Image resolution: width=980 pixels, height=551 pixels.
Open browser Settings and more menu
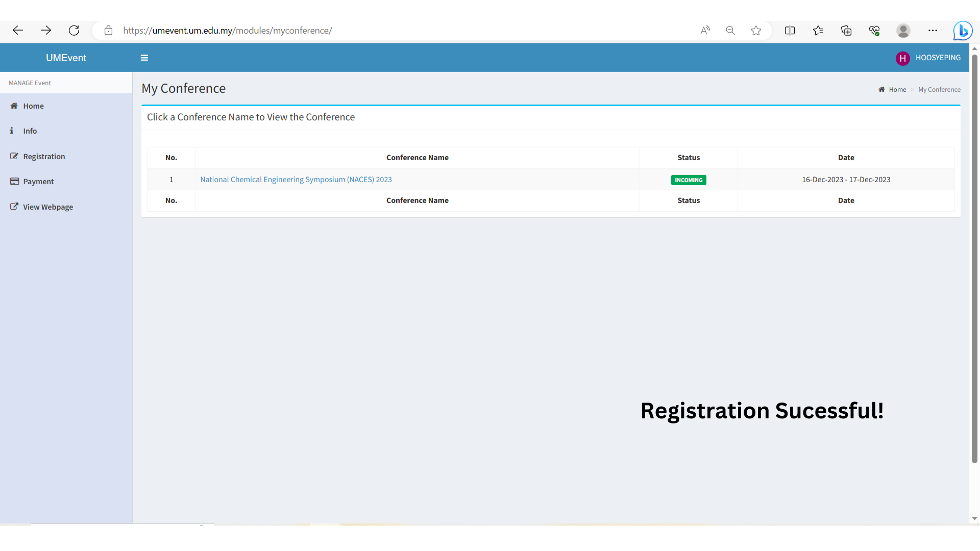(933, 31)
